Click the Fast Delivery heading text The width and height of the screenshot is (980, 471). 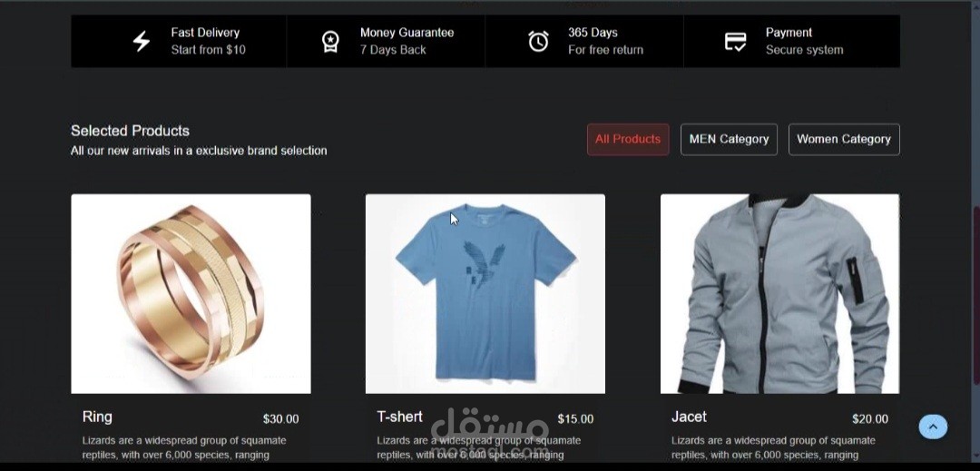click(x=205, y=33)
